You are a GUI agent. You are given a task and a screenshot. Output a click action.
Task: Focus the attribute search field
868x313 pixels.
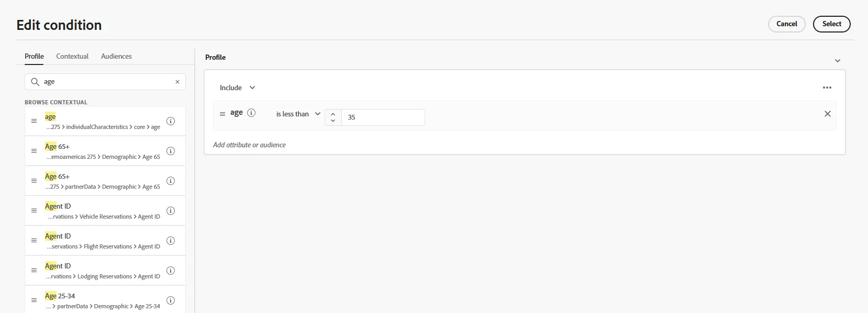pos(105,82)
